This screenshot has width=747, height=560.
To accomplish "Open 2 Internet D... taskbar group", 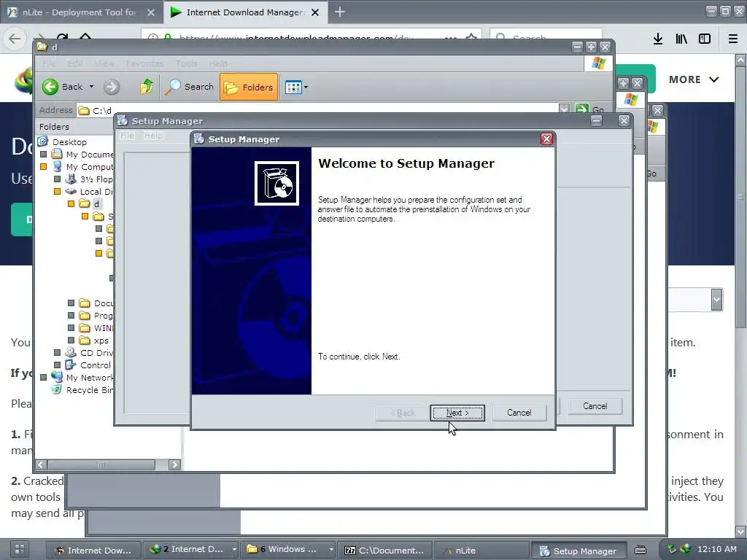I will pyautogui.click(x=191, y=550).
